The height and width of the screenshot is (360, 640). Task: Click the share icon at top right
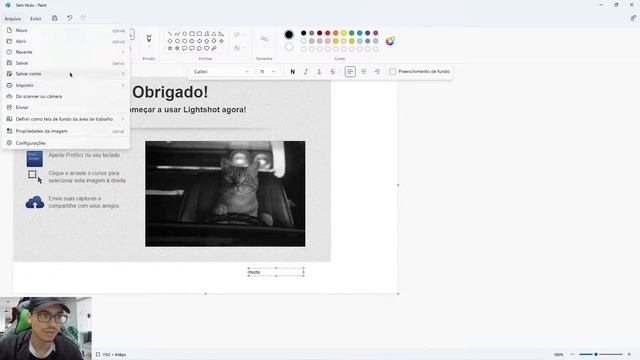pos(633,18)
